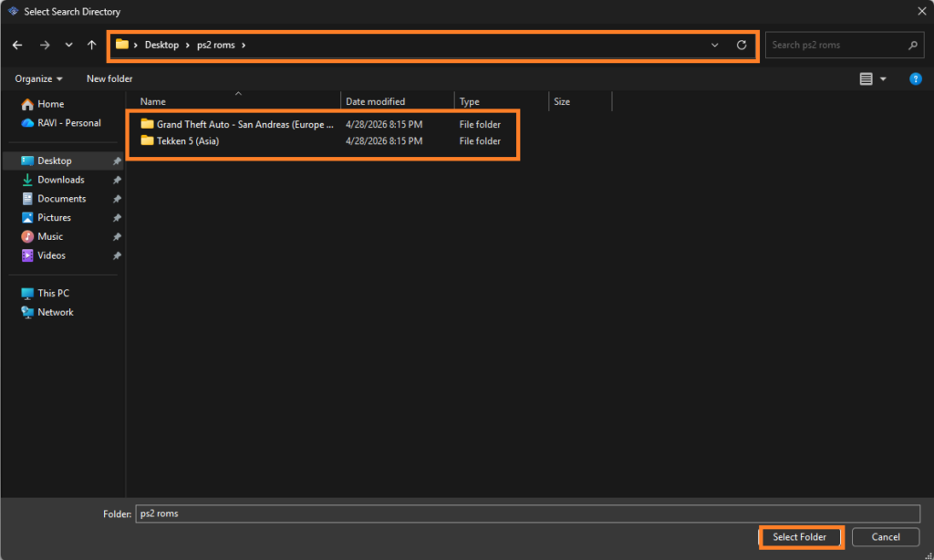
Task: Open the Organize menu
Action: pyautogui.click(x=38, y=78)
